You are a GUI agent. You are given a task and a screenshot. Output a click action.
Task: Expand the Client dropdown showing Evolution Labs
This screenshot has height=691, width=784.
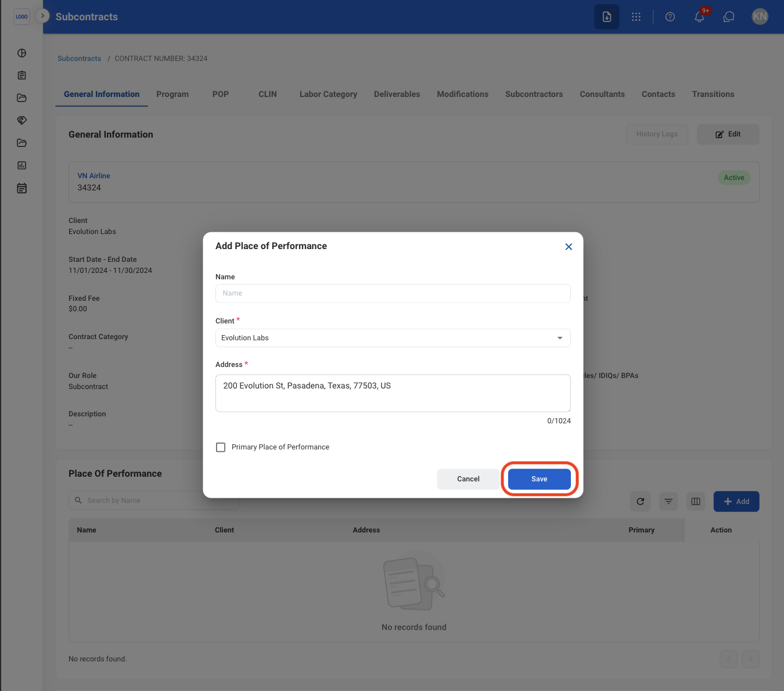point(393,338)
